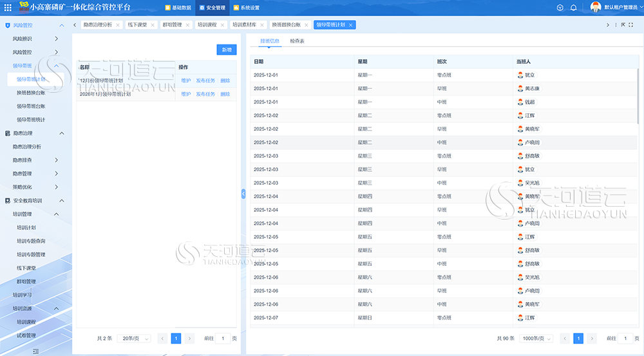Image resolution: width=644 pixels, height=356 pixels.
Task: Click the icon beside 隐患治理 section
Action: click(7, 133)
